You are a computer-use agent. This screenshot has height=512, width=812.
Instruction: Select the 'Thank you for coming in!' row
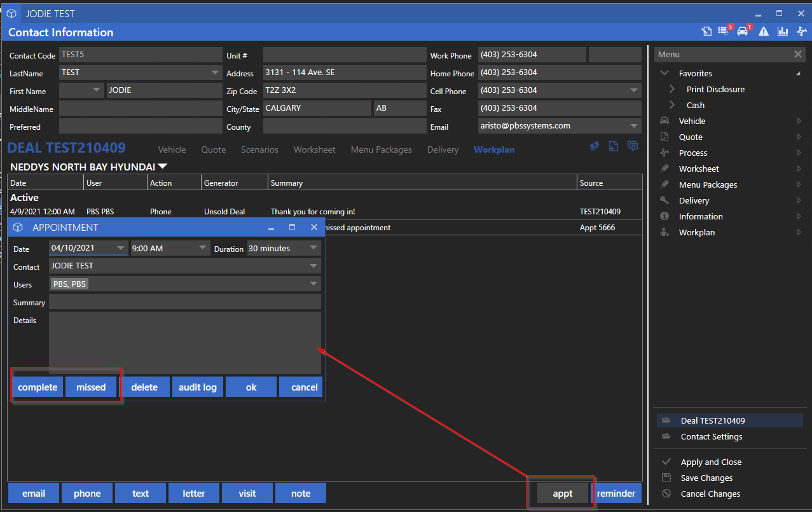point(324,211)
